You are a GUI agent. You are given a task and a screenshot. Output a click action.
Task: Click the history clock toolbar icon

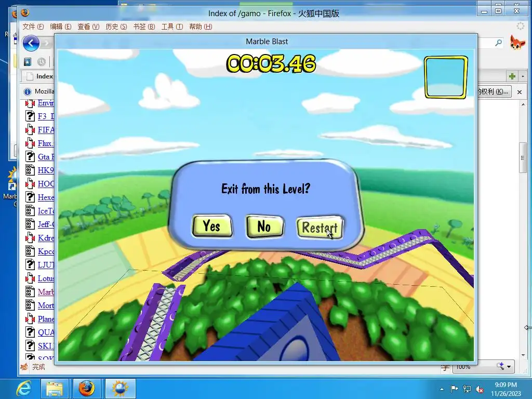pyautogui.click(x=42, y=62)
